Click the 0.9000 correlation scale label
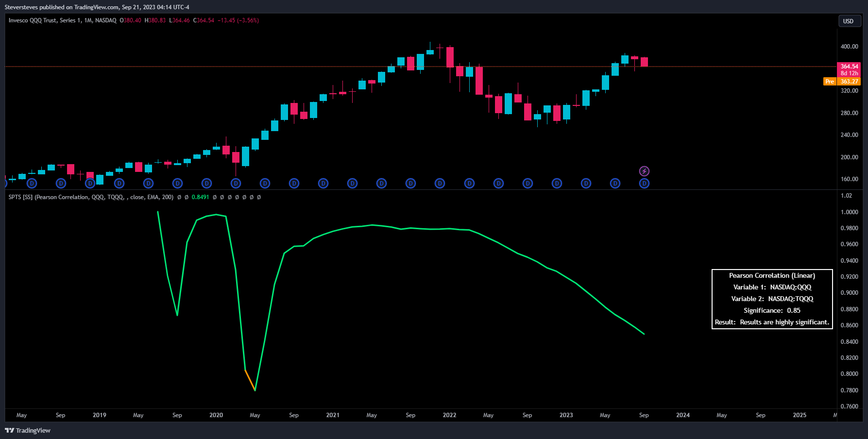Image resolution: width=868 pixels, height=439 pixels. [850, 293]
